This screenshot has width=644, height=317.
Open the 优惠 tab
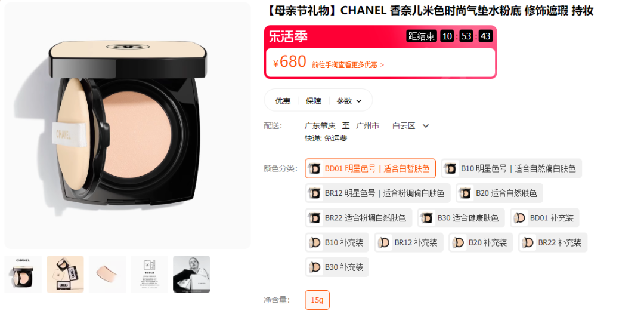point(283,101)
